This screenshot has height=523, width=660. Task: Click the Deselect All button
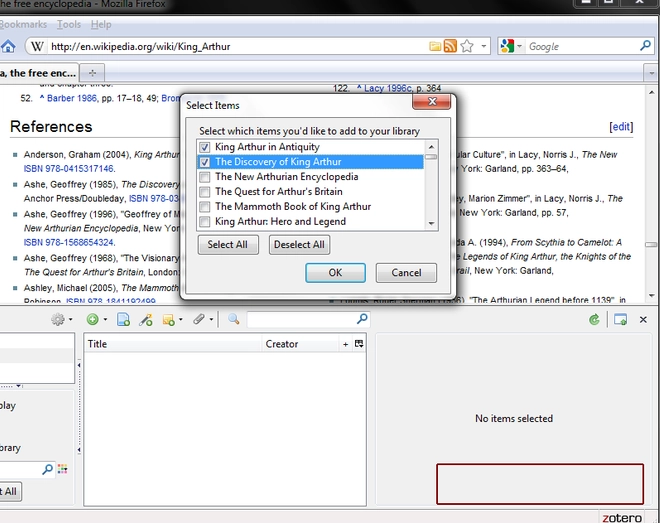pyautogui.click(x=299, y=245)
